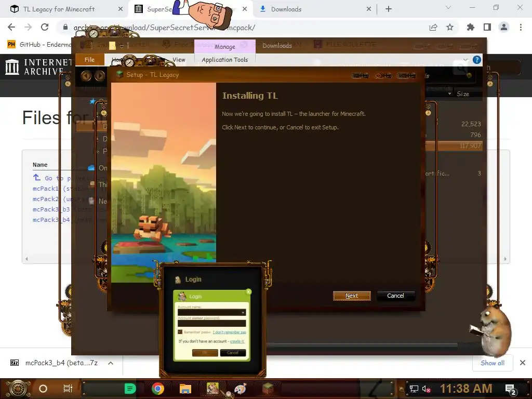Open downloaded mcPack3_b4 7z file
532x399 pixels.
[55, 363]
